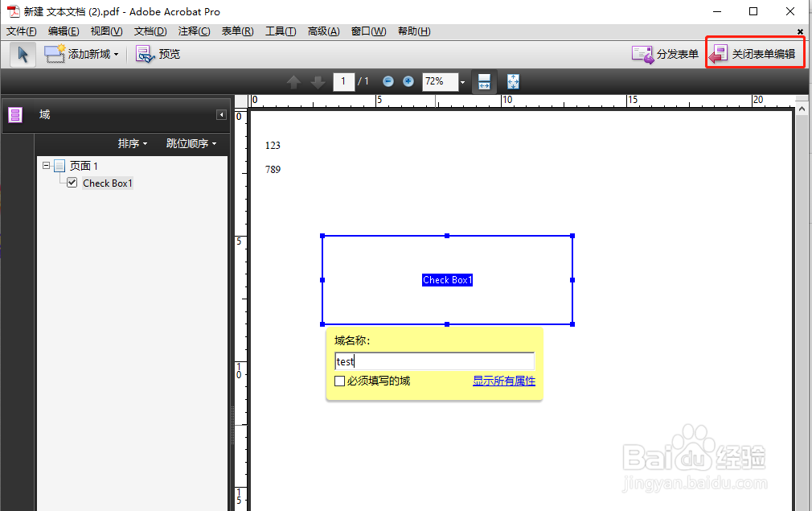Viewport: 812px width, 511px height.
Task: Click the fit-full-page display icon
Action: click(512, 81)
